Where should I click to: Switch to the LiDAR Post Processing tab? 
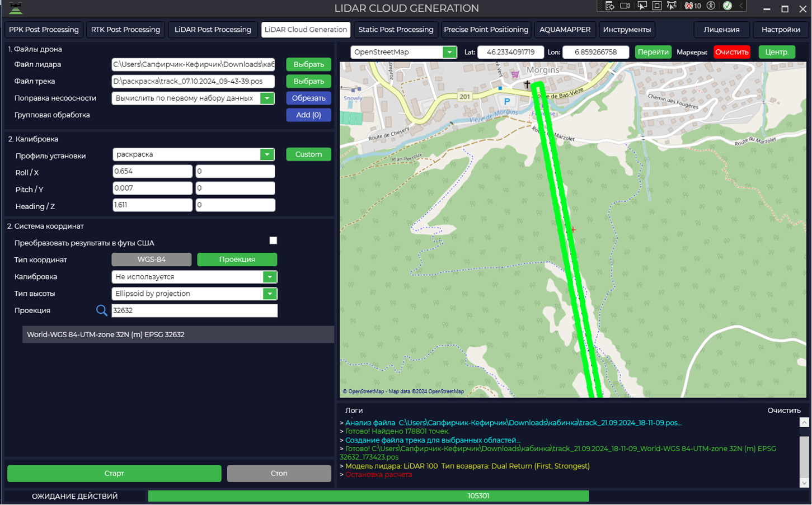(213, 30)
